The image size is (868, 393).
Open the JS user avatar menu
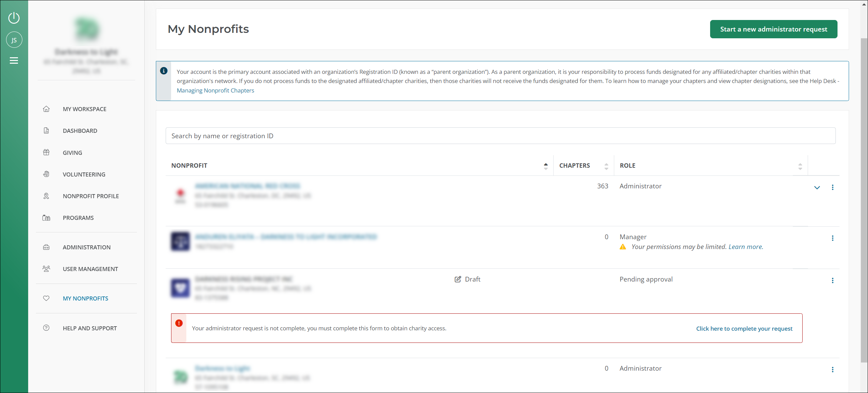pos(14,40)
